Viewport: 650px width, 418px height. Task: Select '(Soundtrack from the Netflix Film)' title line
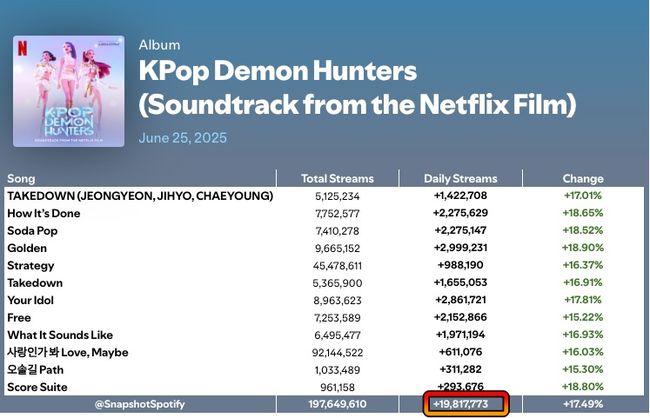357,104
